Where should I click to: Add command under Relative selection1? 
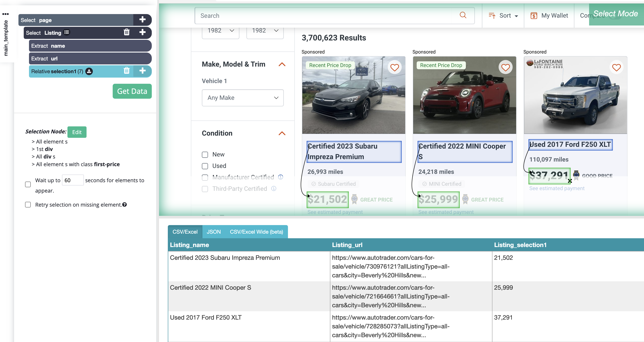[142, 71]
